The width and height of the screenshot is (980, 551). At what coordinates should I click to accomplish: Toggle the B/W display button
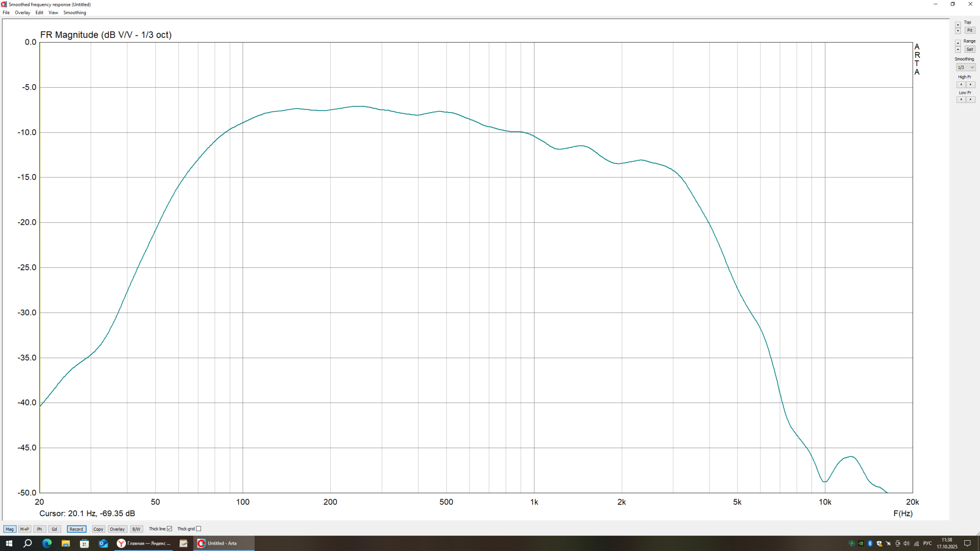tap(136, 529)
